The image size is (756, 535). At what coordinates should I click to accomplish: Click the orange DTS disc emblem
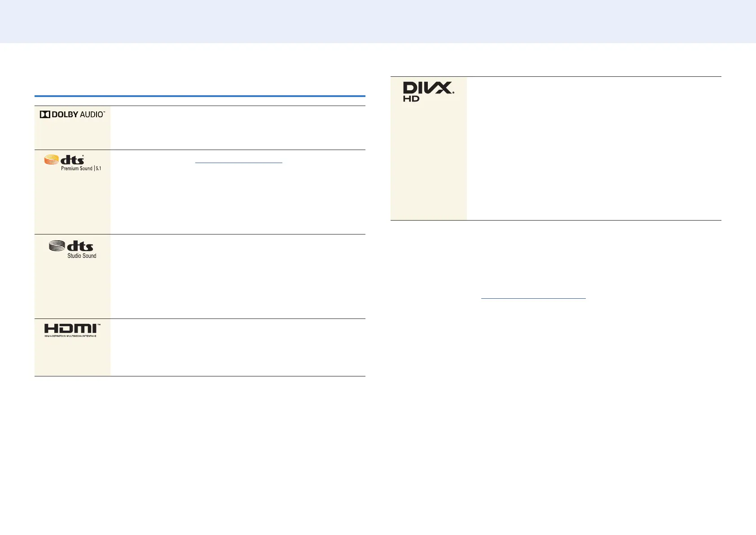(x=51, y=159)
